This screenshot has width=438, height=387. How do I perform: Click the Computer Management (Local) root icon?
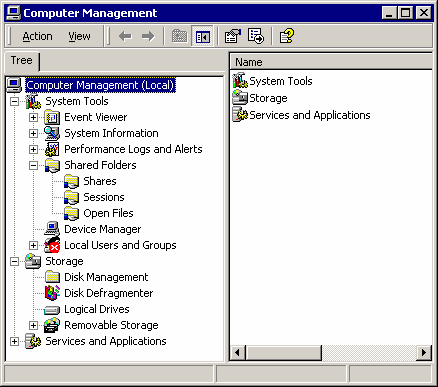pos(14,85)
